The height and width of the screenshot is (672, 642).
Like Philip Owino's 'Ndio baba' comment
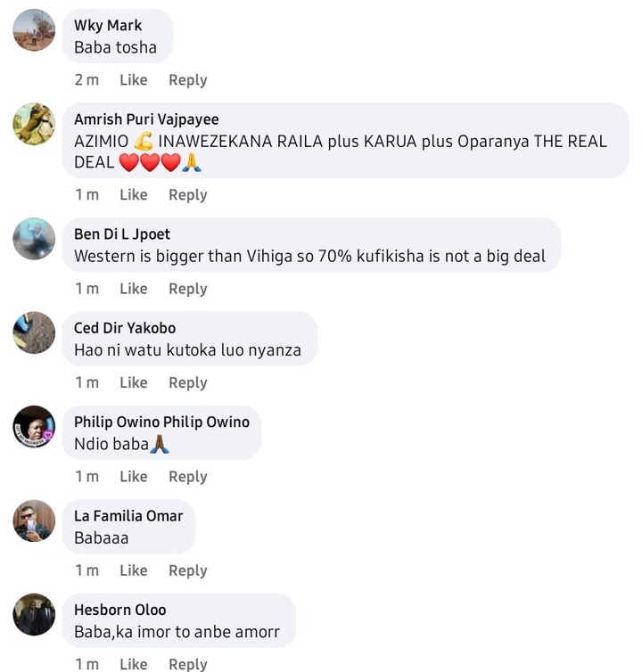click(134, 476)
